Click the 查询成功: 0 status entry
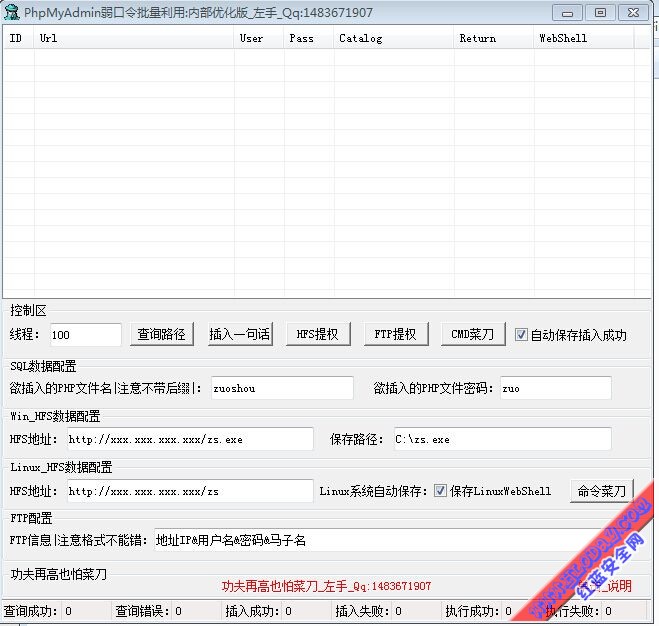Screen dimensions: 659x626 38,611
